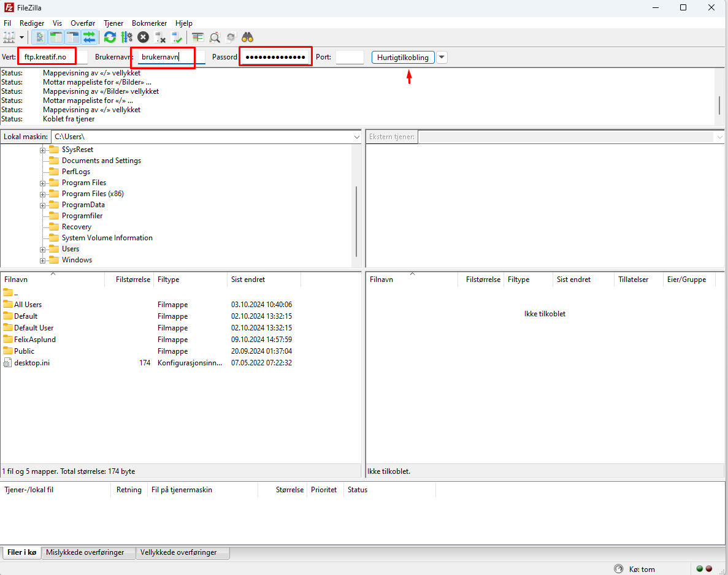Open the Rediger menu
The width and height of the screenshot is (728, 575).
[31, 23]
